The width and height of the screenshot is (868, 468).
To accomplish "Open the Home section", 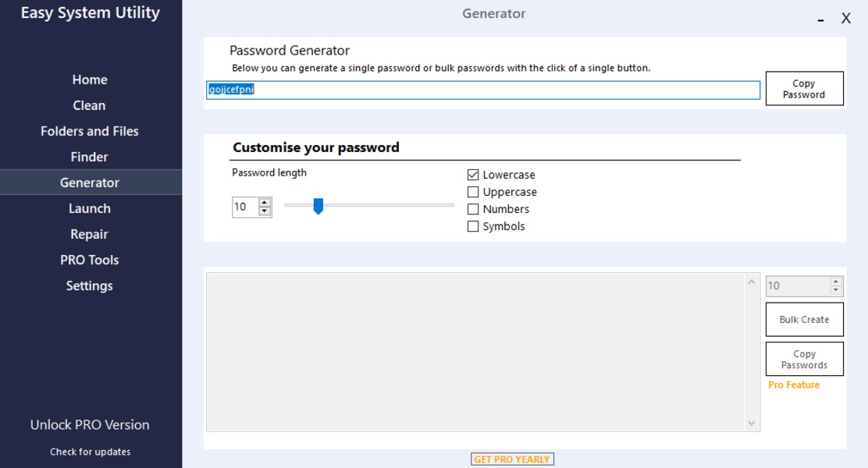I will 90,80.
